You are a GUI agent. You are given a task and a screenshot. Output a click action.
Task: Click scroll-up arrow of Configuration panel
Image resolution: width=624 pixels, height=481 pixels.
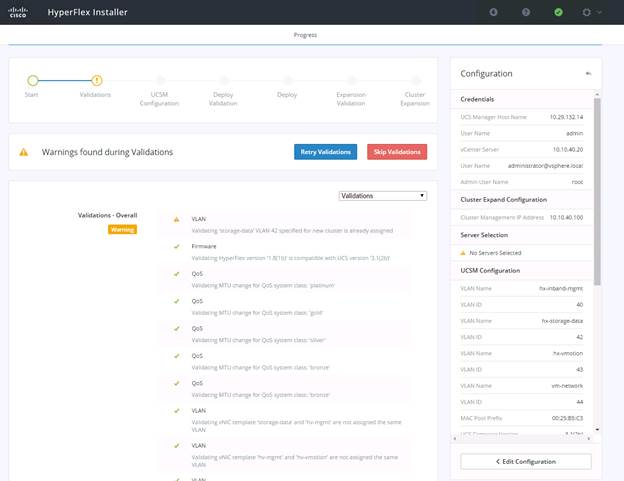(597, 94)
